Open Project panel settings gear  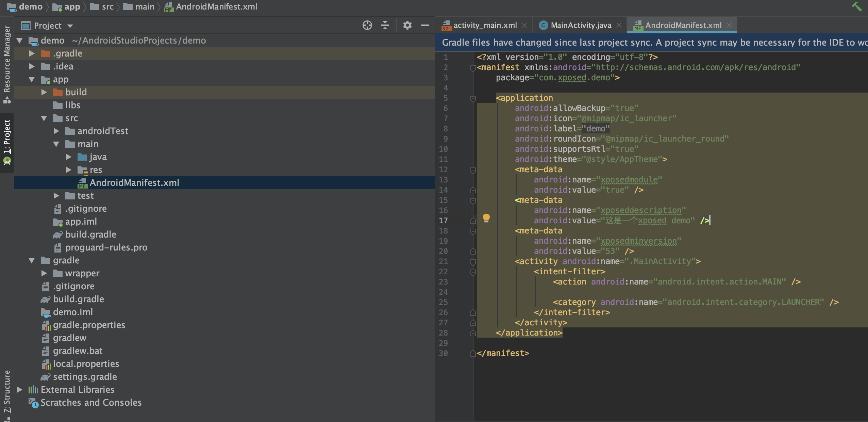407,25
